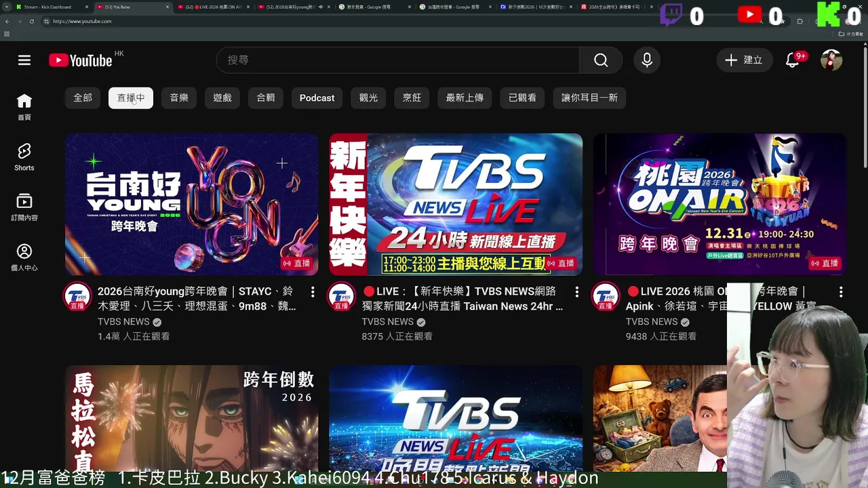Open the site info icon in address bar
The width and height of the screenshot is (868, 488).
[x=46, y=21]
